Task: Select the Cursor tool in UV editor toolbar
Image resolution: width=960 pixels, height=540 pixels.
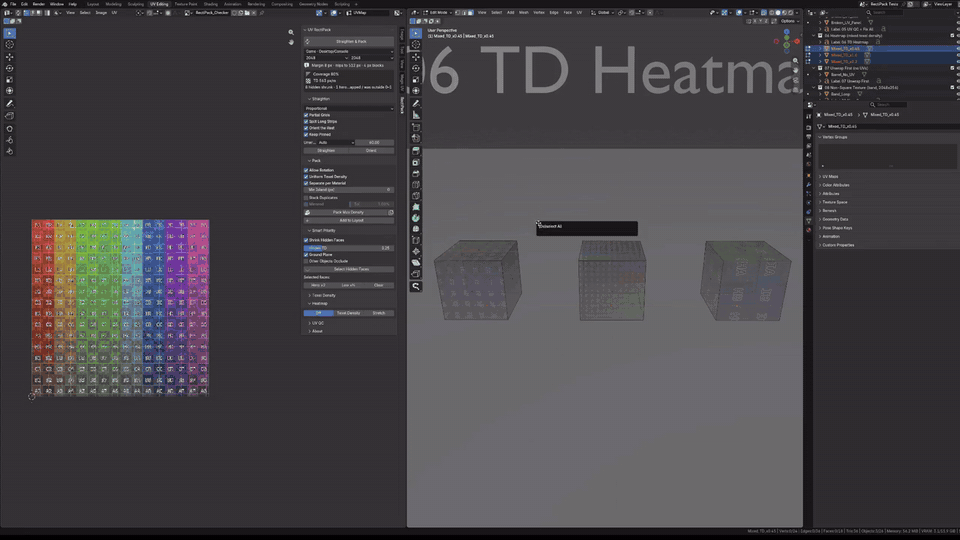Action: (9, 45)
